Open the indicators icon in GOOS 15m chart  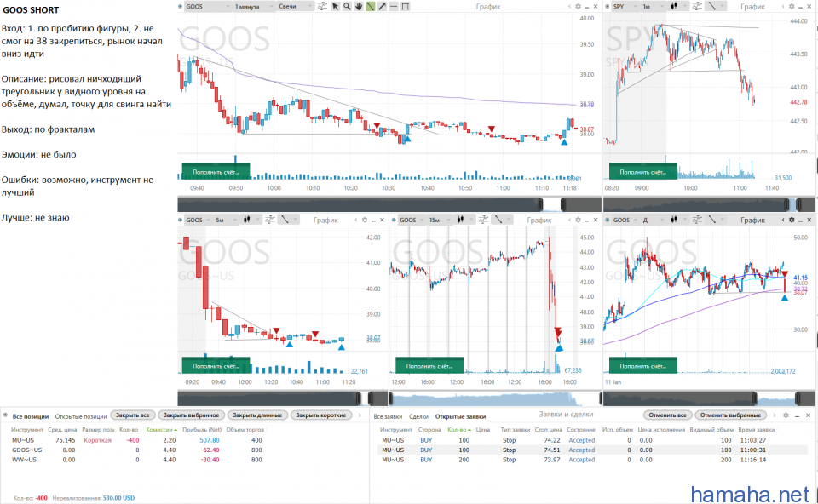484,220
